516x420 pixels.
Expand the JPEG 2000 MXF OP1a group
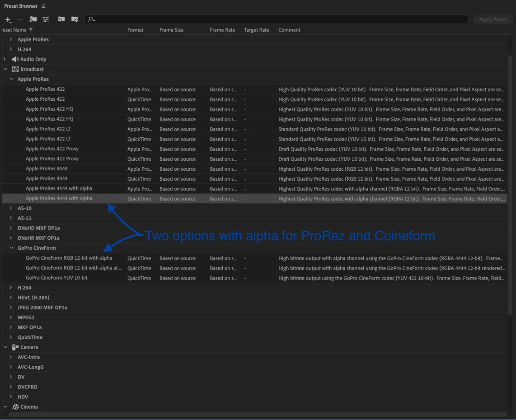pyautogui.click(x=11, y=308)
